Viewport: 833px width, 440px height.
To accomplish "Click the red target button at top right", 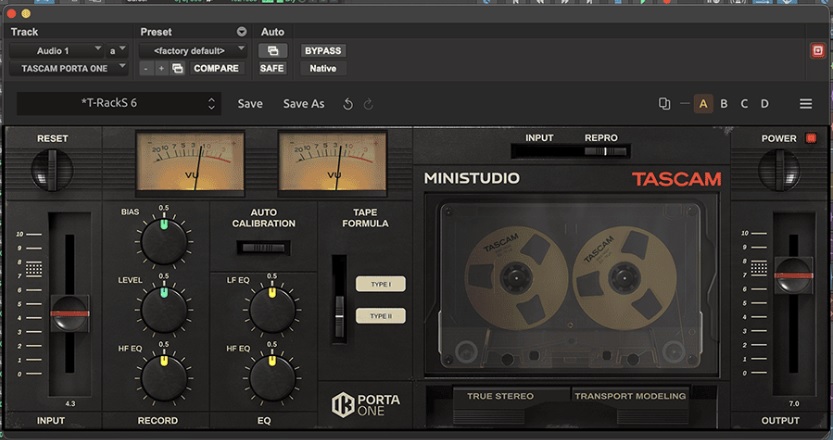I will [818, 50].
